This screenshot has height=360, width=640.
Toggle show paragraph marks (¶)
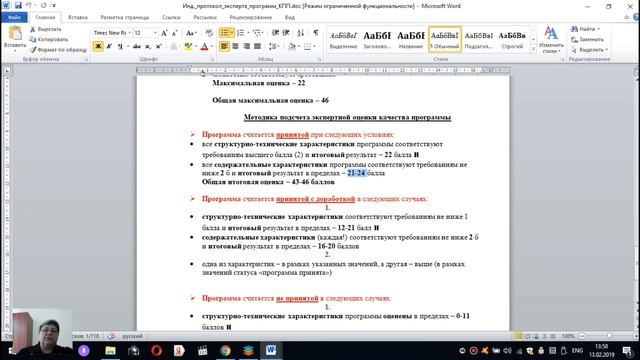click(316, 33)
